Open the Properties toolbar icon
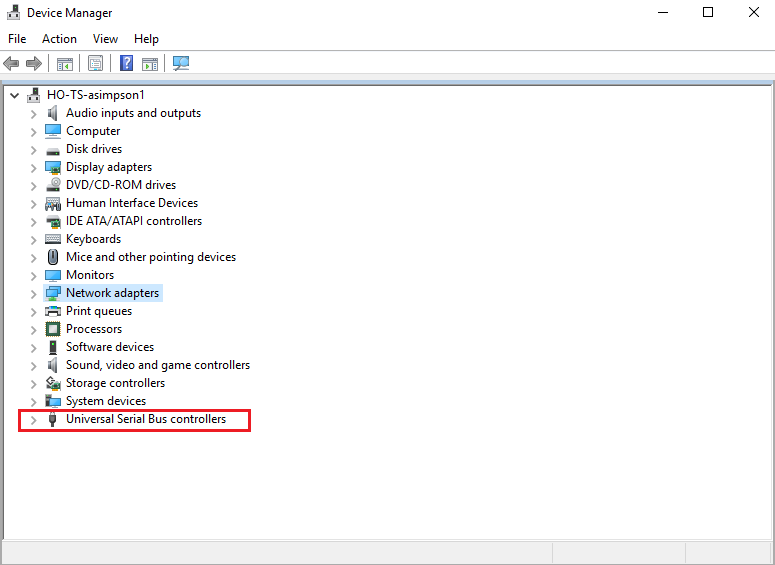The height and width of the screenshot is (565, 775). coord(95,63)
